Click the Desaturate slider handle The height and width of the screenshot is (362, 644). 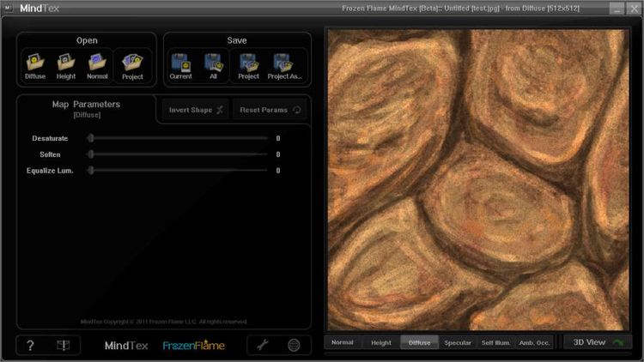coord(91,138)
